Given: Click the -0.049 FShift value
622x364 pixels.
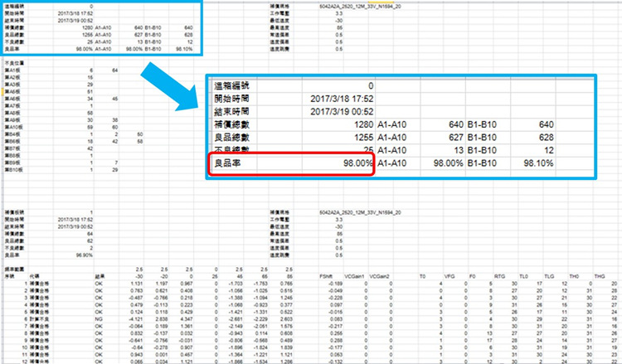Looking at the screenshot, I should click(x=336, y=290).
